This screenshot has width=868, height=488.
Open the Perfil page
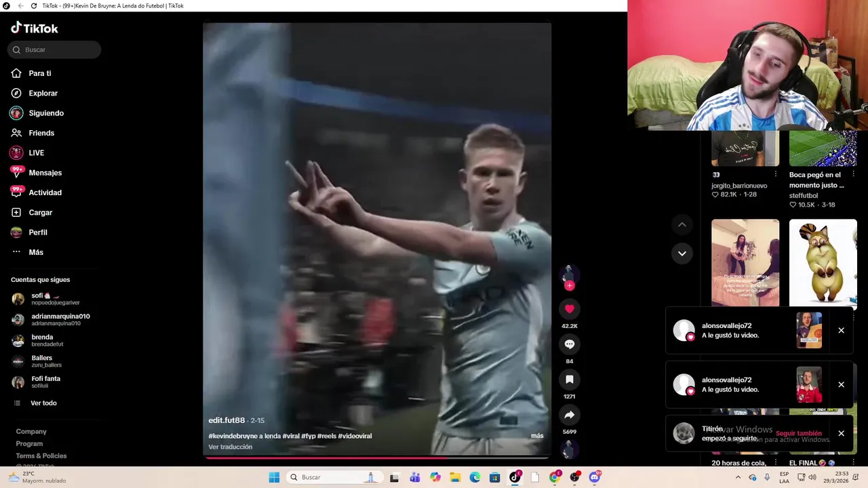point(37,232)
